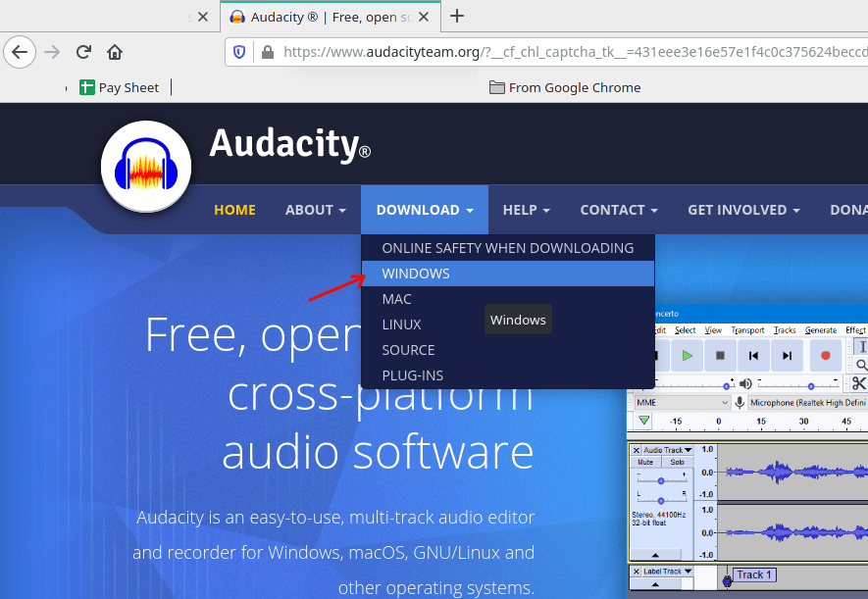Viewport: 868px width, 599px height.
Task: Close the Audacity browser tab
Action: (424, 17)
